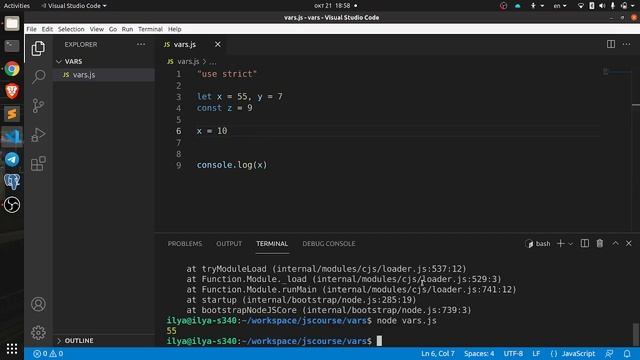Open the Go menu

pos(113,29)
